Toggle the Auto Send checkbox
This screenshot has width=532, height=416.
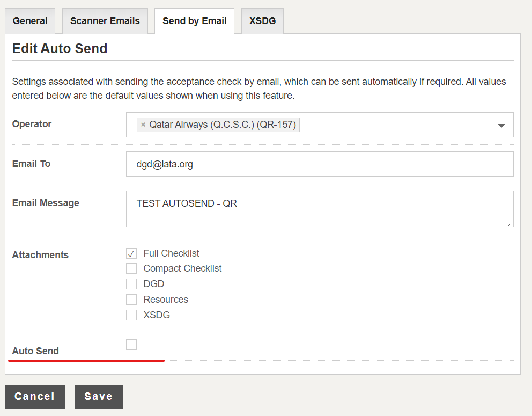(131, 345)
